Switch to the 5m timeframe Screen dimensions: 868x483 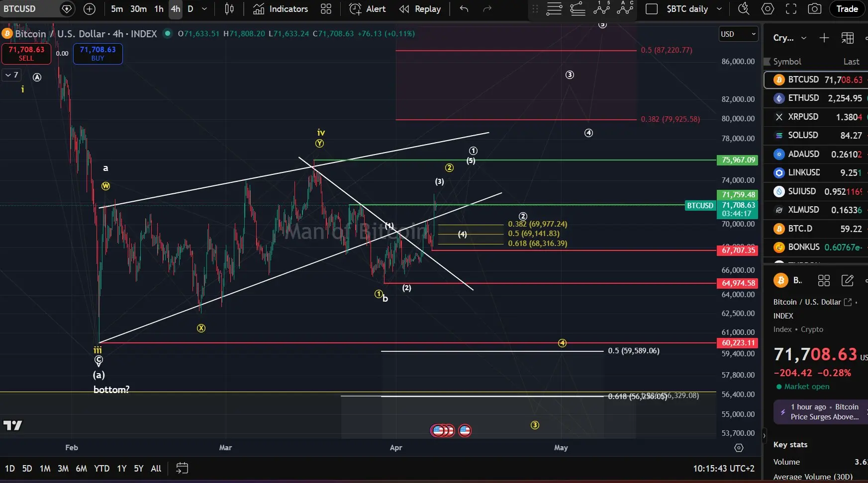[117, 9]
